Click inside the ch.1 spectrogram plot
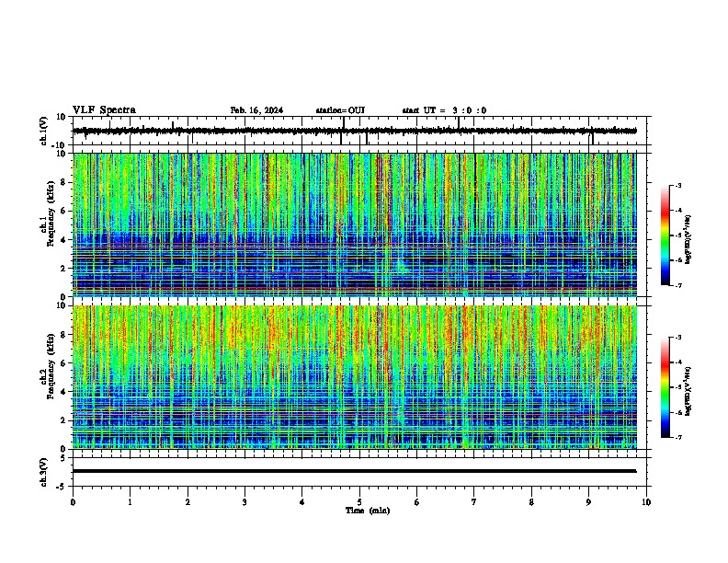The width and height of the screenshot is (728, 563). tap(355, 224)
